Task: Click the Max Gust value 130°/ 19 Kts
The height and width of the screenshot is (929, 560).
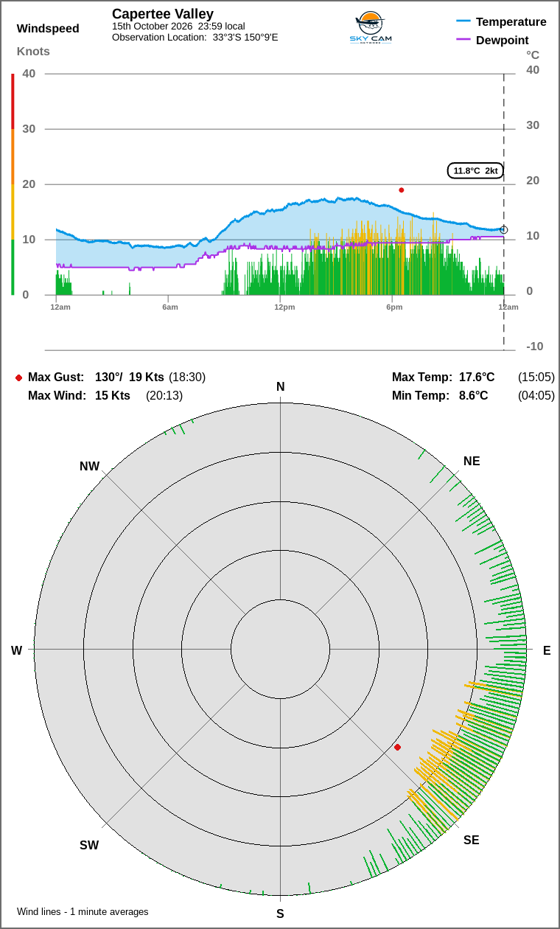Action: click(130, 377)
